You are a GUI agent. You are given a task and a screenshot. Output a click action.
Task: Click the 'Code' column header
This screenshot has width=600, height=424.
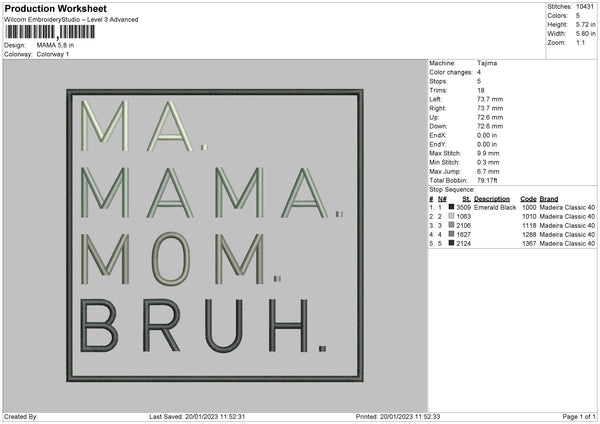(528, 199)
